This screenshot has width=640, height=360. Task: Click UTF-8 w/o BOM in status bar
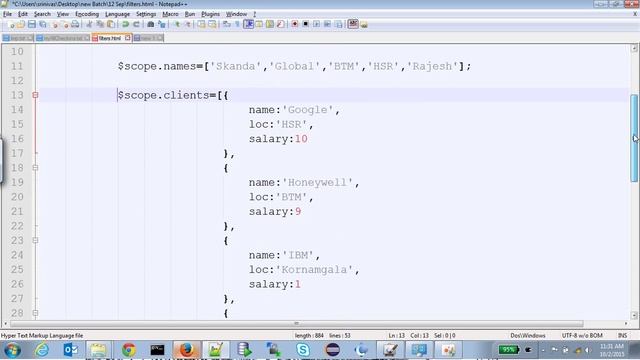click(582, 336)
